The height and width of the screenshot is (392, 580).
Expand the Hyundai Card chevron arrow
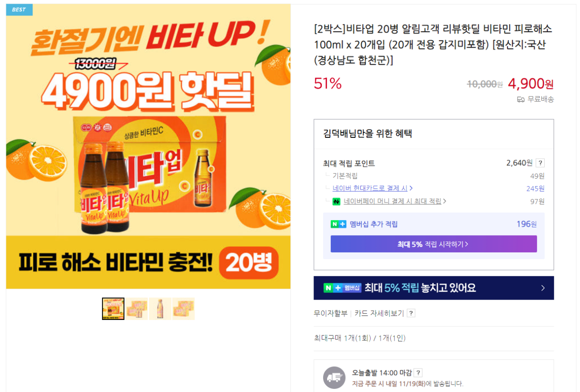coord(411,189)
